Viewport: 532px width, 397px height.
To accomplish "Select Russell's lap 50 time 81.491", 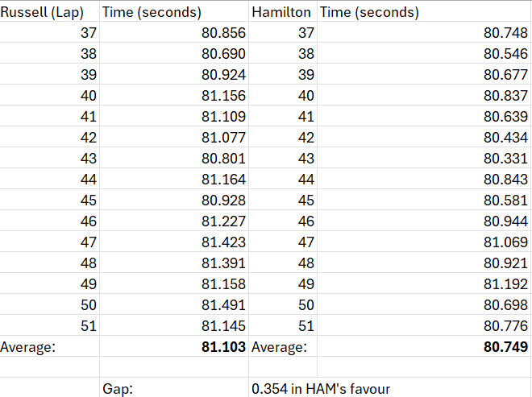I will [x=174, y=304].
